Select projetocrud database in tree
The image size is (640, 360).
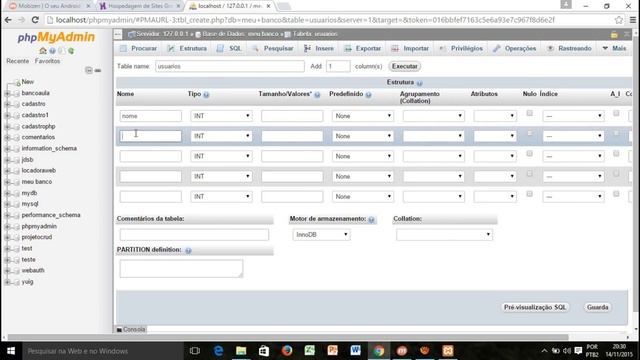point(37,237)
